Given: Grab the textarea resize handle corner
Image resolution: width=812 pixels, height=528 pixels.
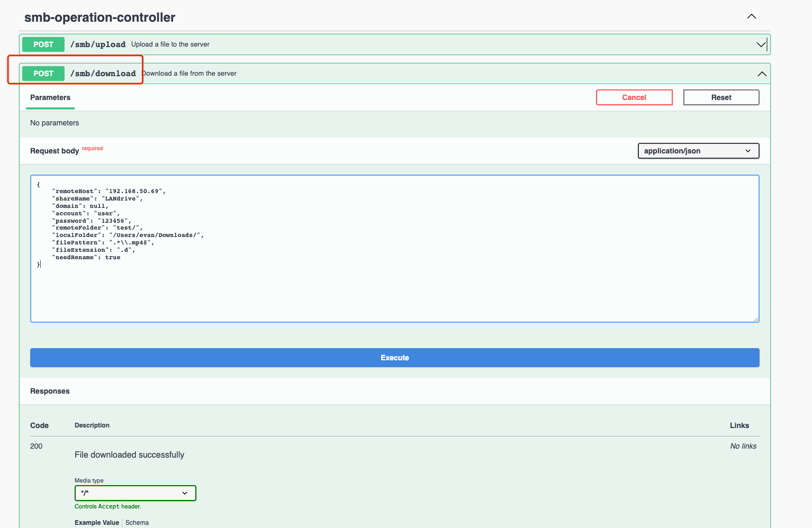Looking at the screenshot, I should [x=756, y=319].
